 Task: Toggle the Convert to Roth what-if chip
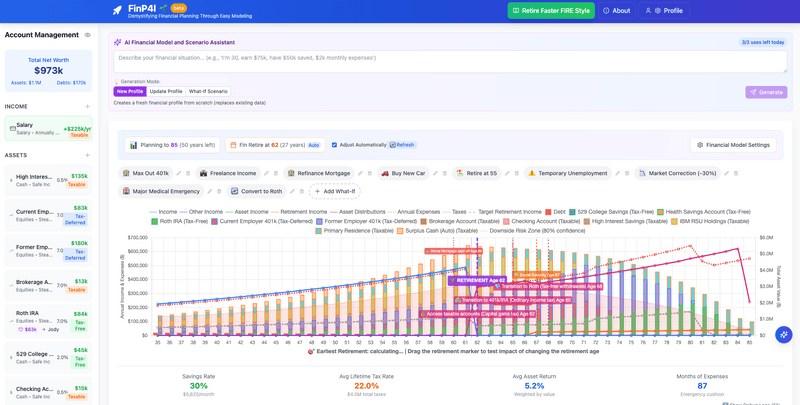[257, 191]
